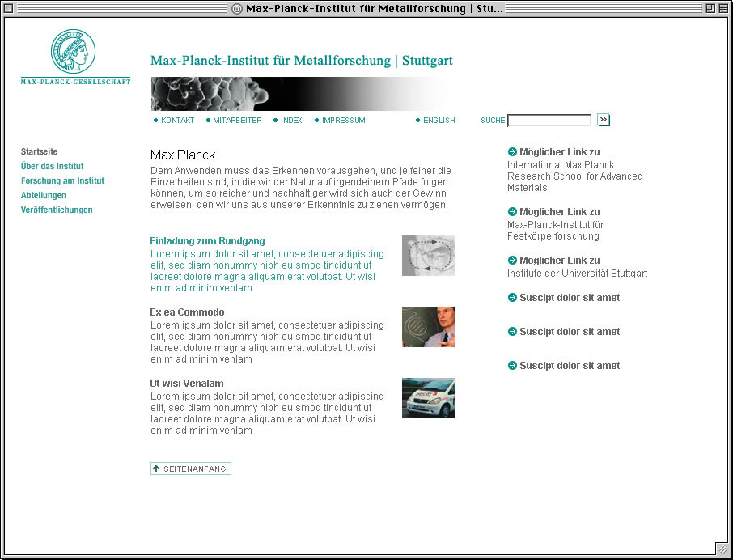Click the Max-Planck-Gesellschaft Minerva logo
Viewport: 733px width, 560px height.
tap(73, 51)
